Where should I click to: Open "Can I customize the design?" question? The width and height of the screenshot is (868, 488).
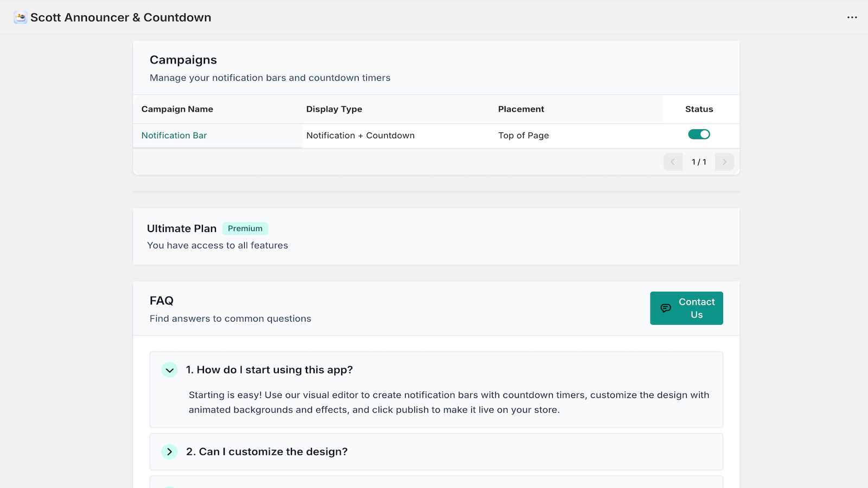(267, 452)
